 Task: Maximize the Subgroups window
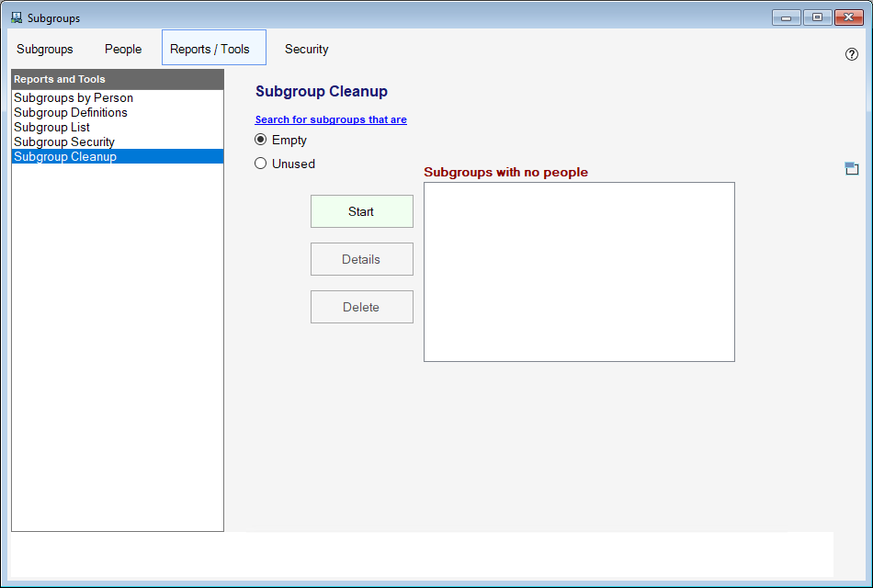point(817,17)
